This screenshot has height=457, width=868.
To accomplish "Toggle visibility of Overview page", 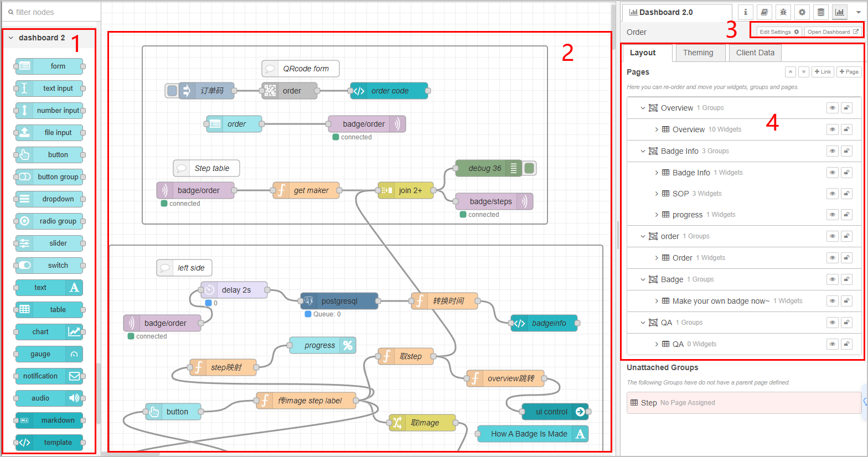I will [x=832, y=108].
